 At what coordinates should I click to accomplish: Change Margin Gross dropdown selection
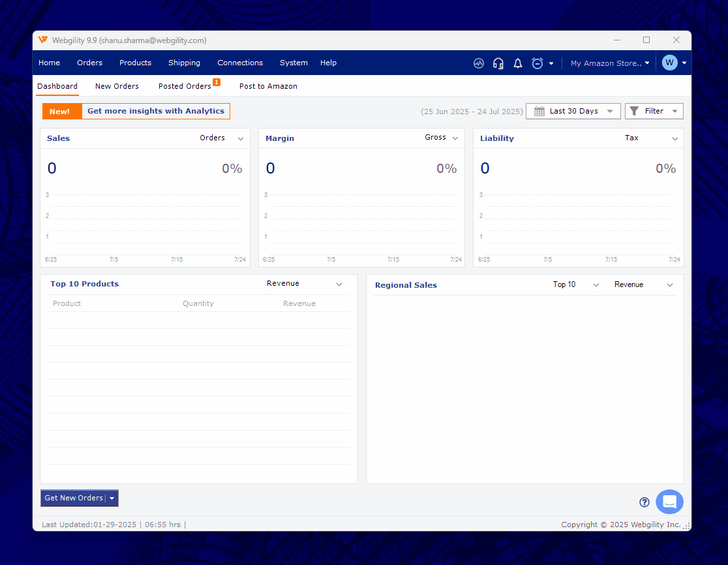coord(442,138)
